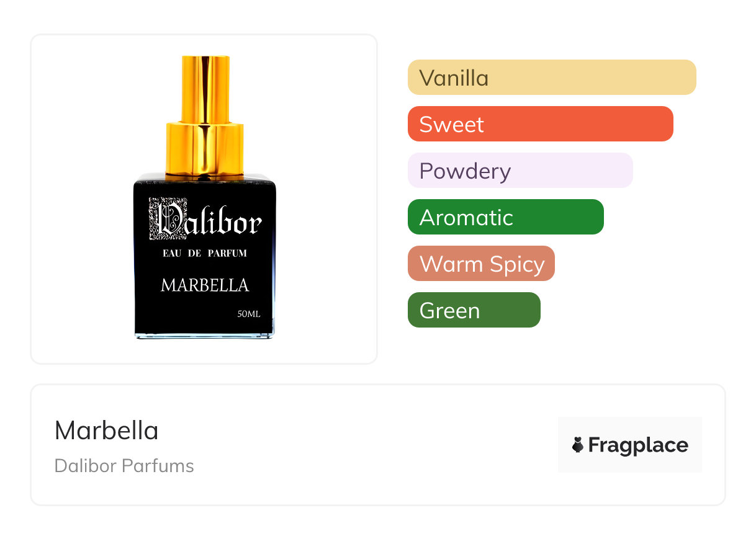Open the Marbella fragrance title
This screenshot has height=536, width=756.
pyautogui.click(x=107, y=431)
